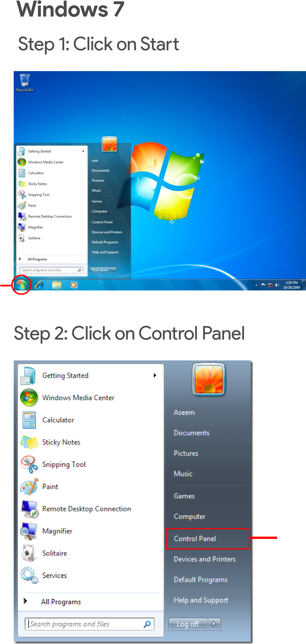The height and width of the screenshot is (644, 306).
Task: Click Calculator icon in Step 1 Start menu
Action: coord(22,173)
